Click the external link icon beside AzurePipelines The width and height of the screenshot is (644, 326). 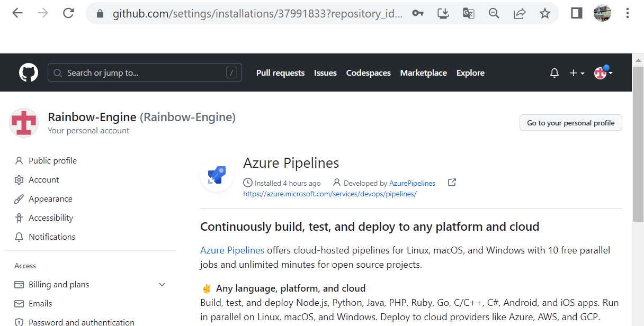(452, 183)
